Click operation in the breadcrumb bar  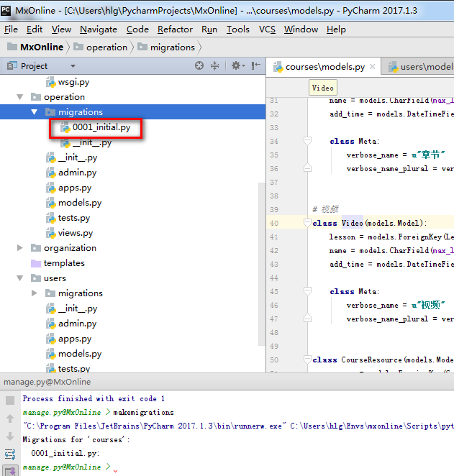[101, 47]
